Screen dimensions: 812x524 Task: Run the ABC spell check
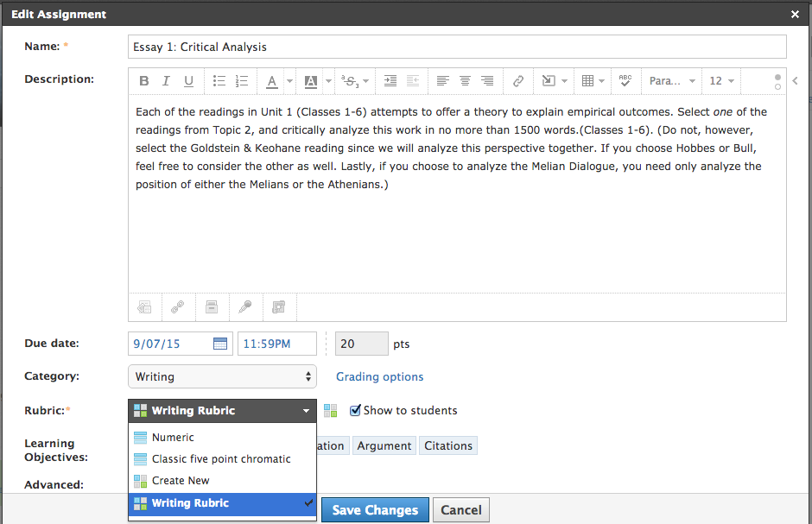[625, 81]
